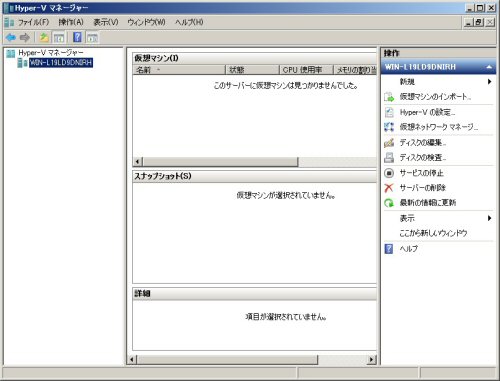Restore the inner MDI child window
Viewport: 500px width, 381px height.
[x=479, y=22]
